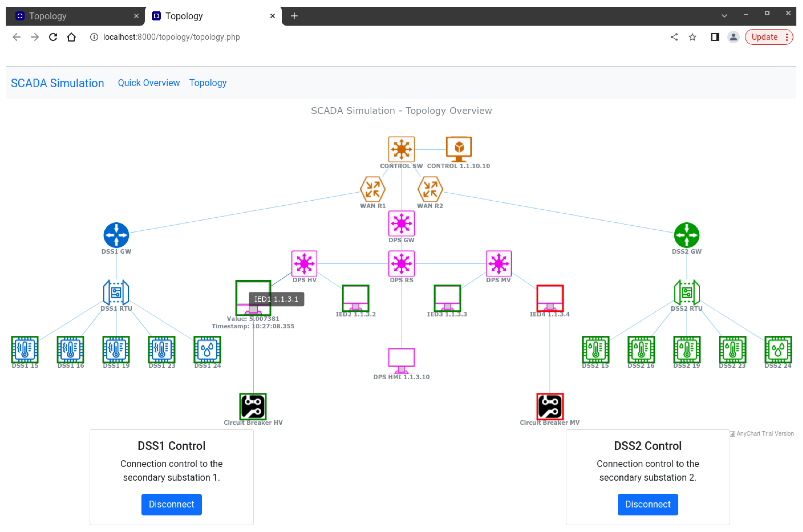Disconnect secondary substation 1
The image size is (803, 532).
pos(171,504)
